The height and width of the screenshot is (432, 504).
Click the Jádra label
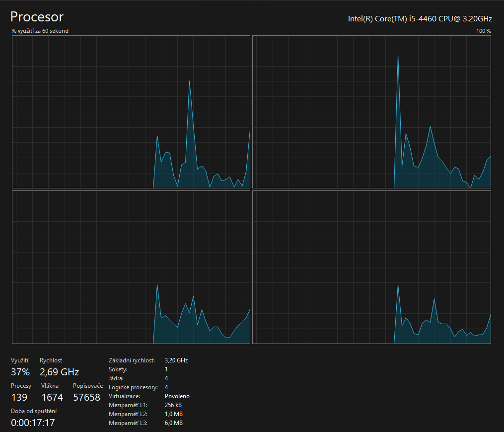(117, 378)
